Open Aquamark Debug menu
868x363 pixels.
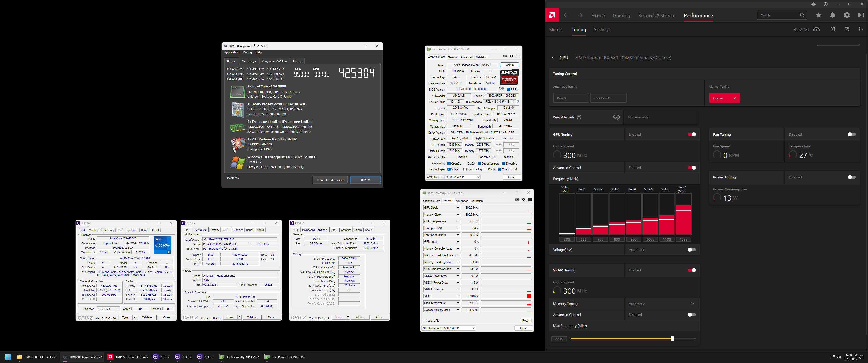click(247, 52)
